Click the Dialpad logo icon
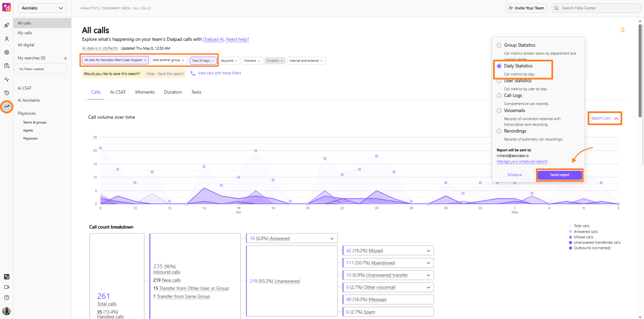This screenshot has height=319, width=644. point(6,7)
